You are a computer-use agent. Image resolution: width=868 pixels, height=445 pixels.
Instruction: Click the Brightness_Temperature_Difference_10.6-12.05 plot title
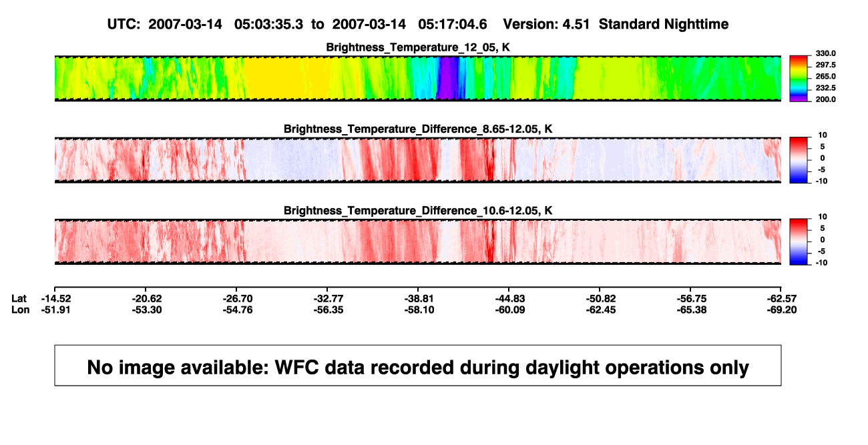418,211
